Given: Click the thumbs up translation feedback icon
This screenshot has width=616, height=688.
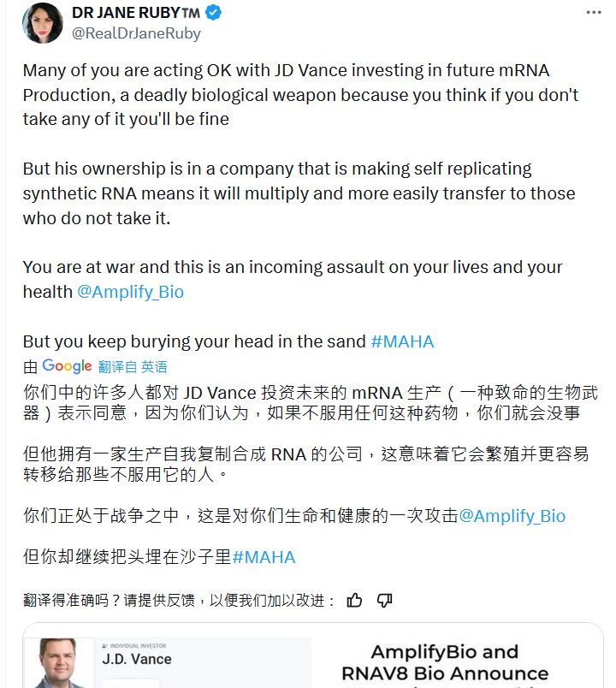Looking at the screenshot, I should pos(355,601).
